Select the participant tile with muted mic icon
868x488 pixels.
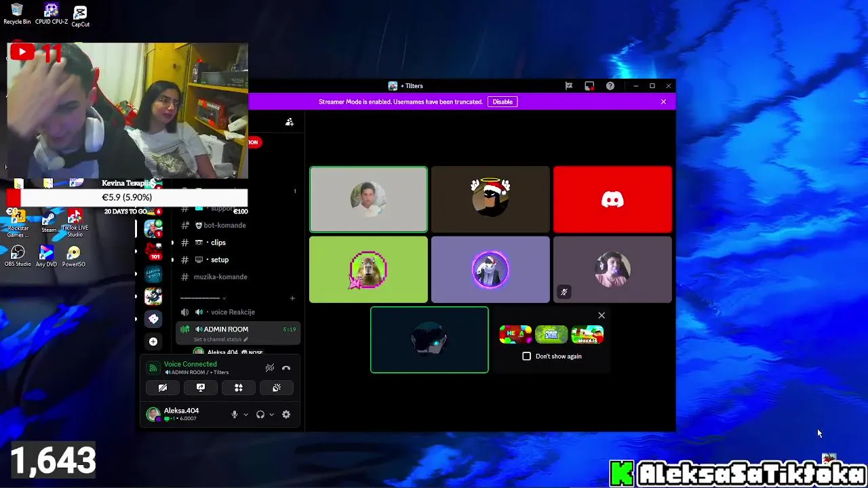[x=612, y=270]
